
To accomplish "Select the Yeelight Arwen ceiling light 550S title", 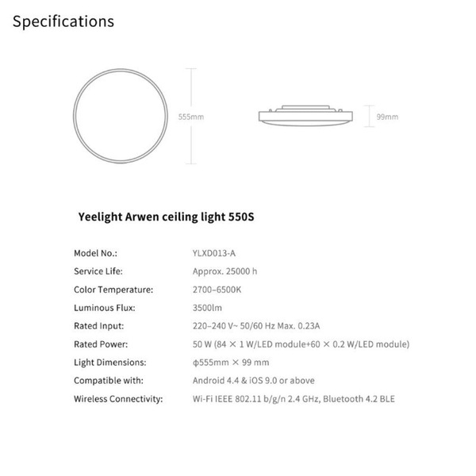I will coord(166,217).
